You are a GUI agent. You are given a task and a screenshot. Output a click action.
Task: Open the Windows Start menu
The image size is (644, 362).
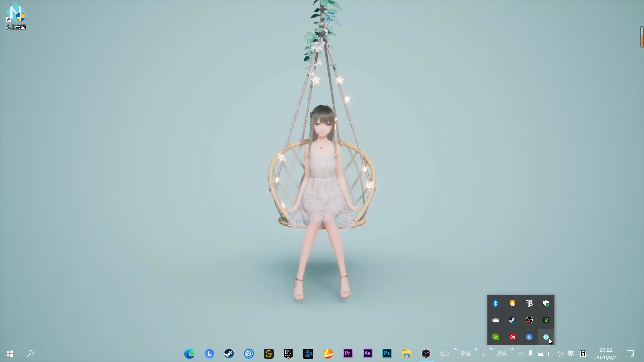pyautogui.click(x=10, y=354)
